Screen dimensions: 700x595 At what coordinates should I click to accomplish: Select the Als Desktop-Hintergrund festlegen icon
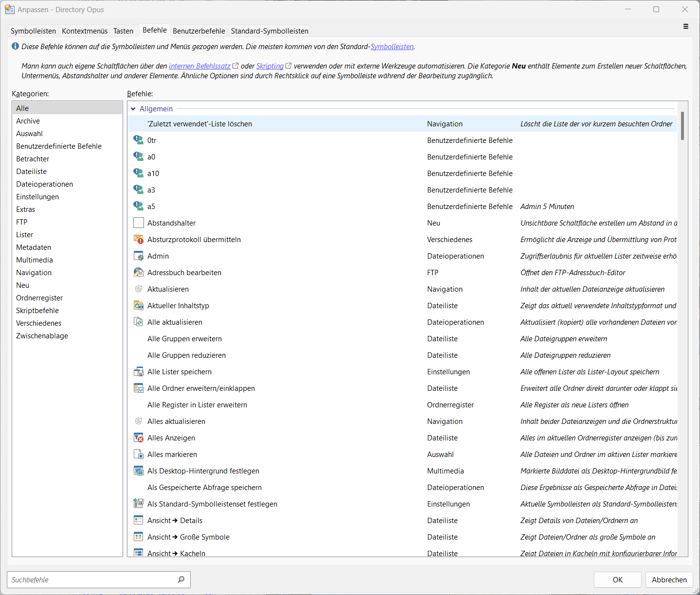click(139, 471)
